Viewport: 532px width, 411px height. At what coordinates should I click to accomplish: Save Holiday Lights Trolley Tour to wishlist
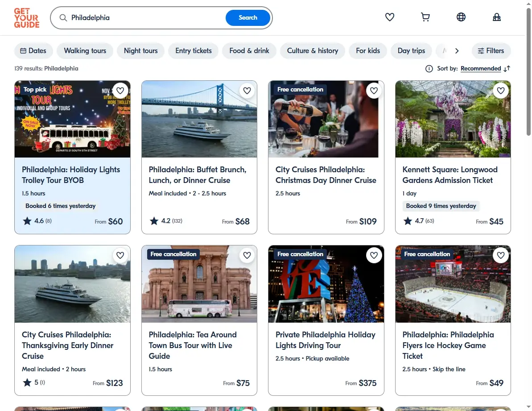[120, 91]
